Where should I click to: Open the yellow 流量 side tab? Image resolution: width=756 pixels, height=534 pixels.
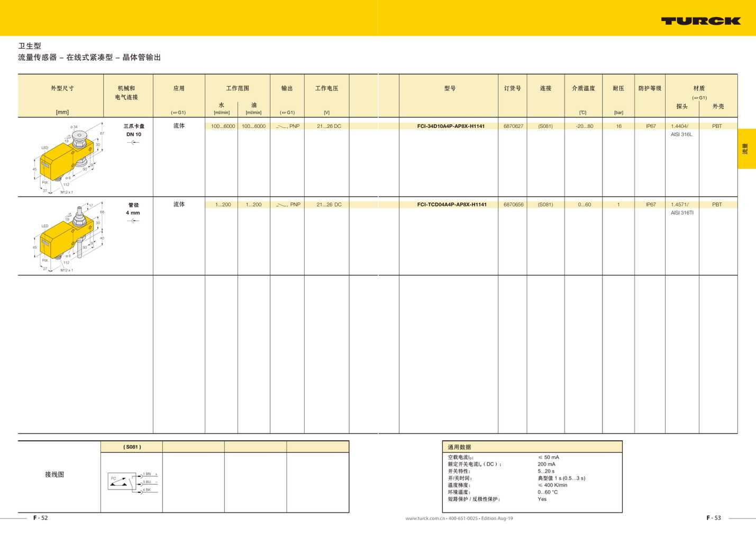[x=746, y=149]
